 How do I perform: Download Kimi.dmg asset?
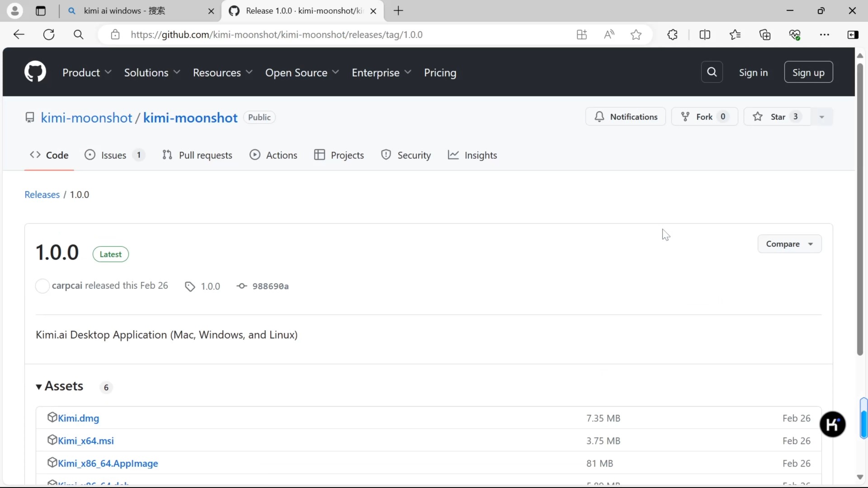point(79,418)
